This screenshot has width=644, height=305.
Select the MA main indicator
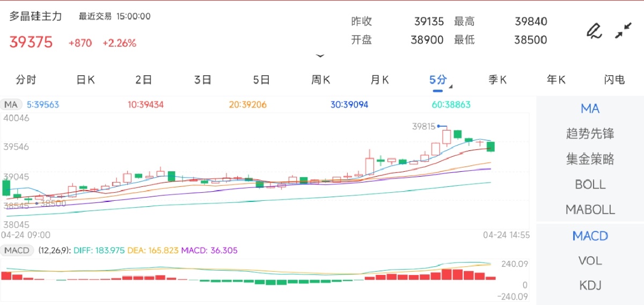pyautogui.click(x=590, y=109)
